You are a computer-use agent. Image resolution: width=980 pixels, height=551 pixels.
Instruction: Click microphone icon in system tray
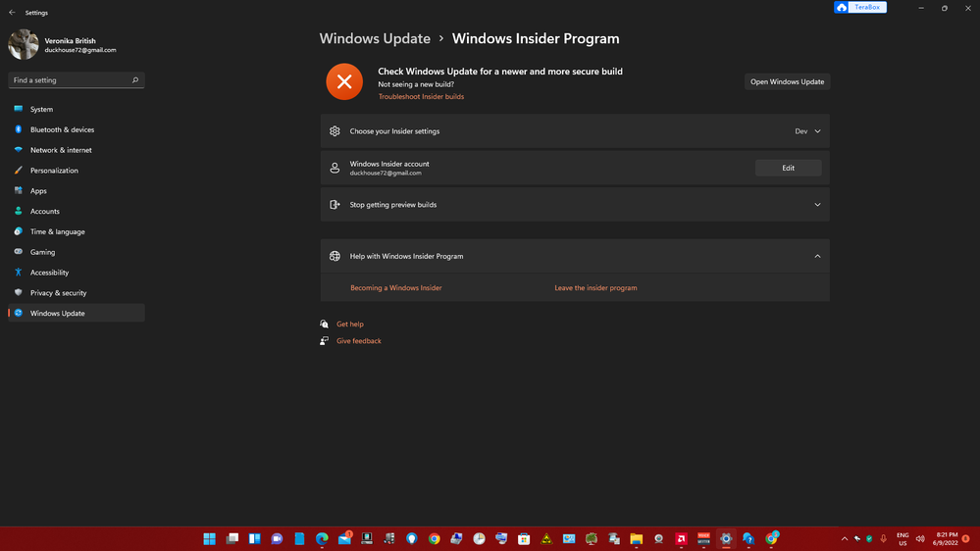[x=883, y=538]
